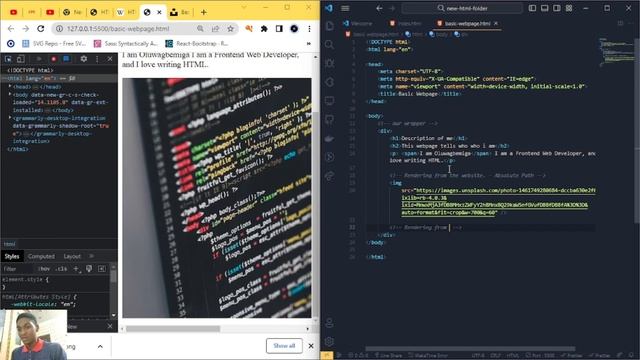The image size is (640, 360).
Task: Switch to the first YouTube Chrome tab
Action: tap(13, 12)
